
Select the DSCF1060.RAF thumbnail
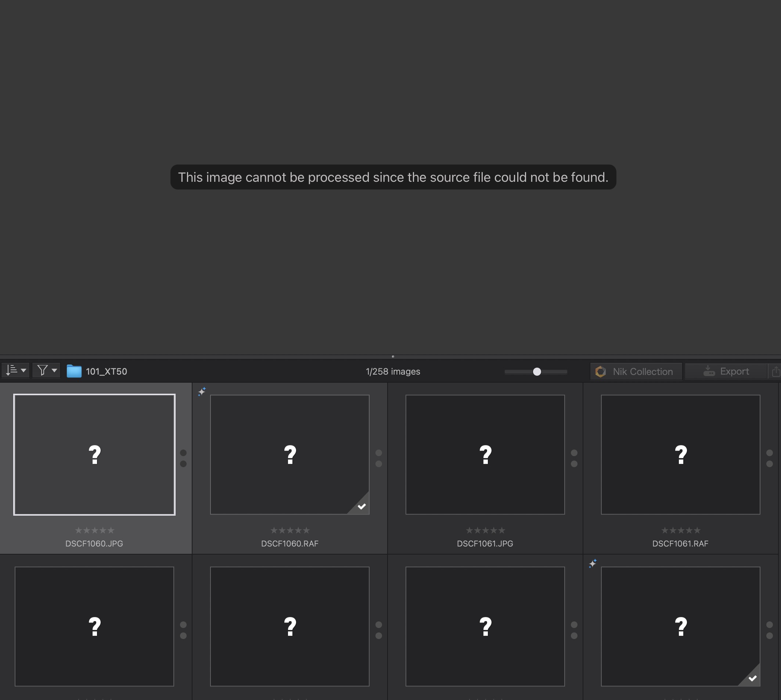point(290,455)
